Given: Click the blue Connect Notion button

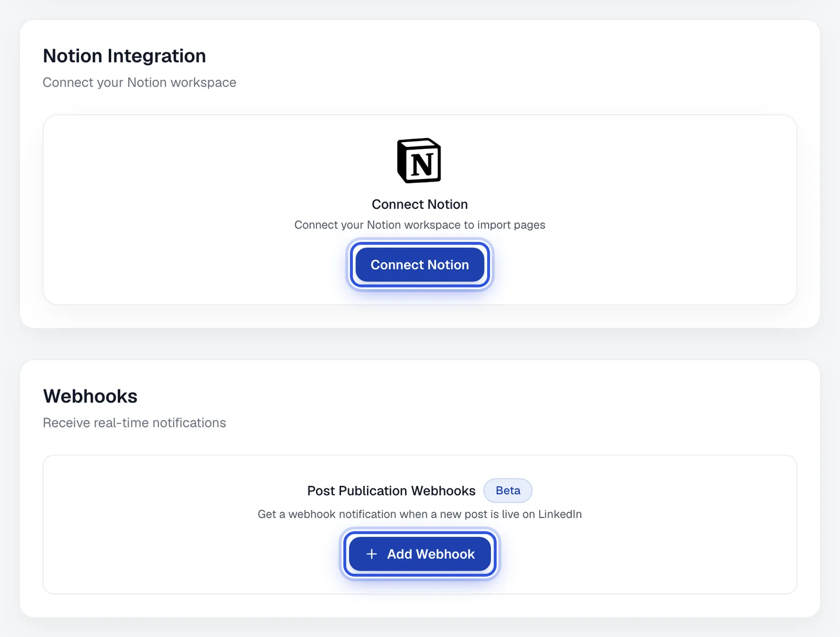Looking at the screenshot, I should [x=419, y=264].
